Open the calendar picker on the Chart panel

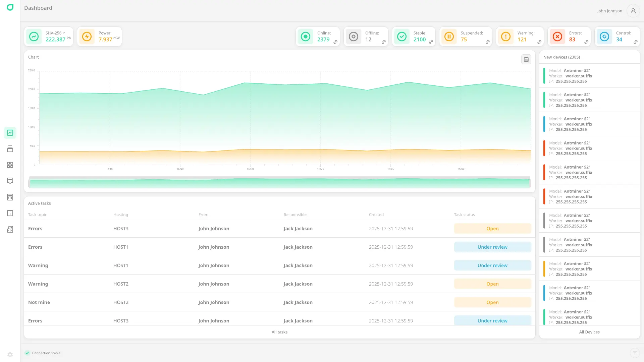(526, 59)
